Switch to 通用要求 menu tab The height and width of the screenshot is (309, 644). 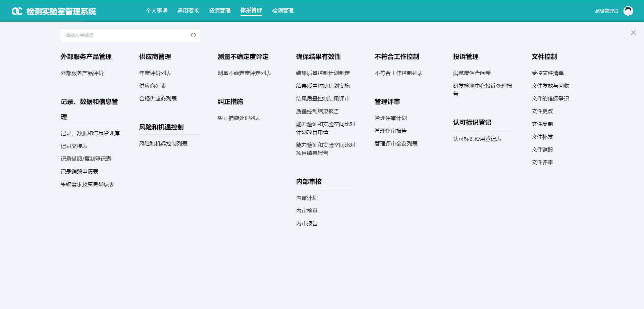pos(188,11)
